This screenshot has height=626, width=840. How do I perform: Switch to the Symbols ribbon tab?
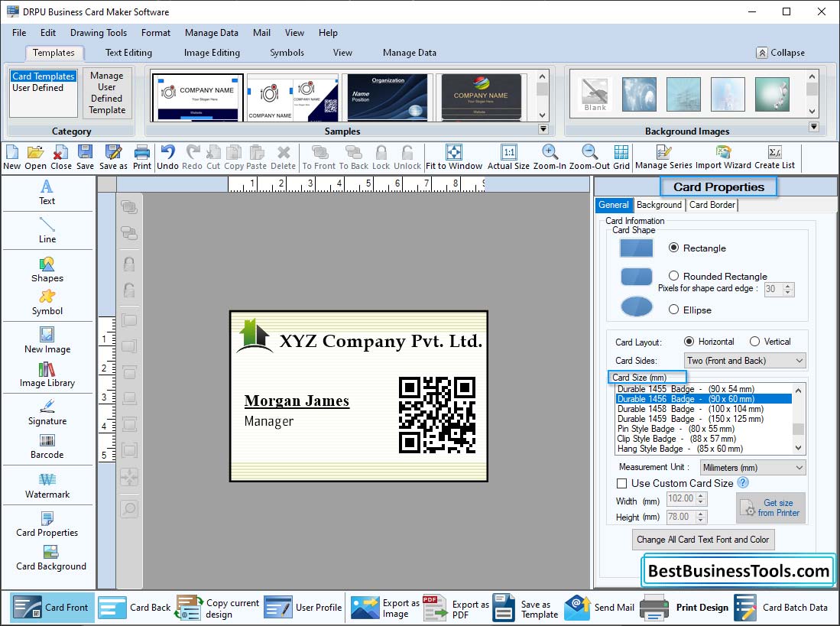point(287,53)
